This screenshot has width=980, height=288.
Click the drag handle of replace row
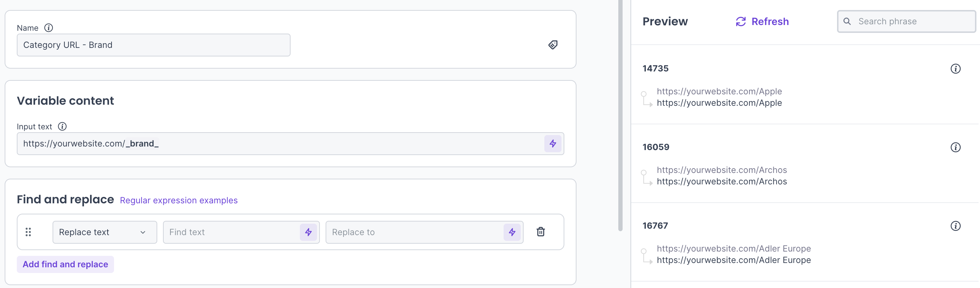tap(28, 232)
